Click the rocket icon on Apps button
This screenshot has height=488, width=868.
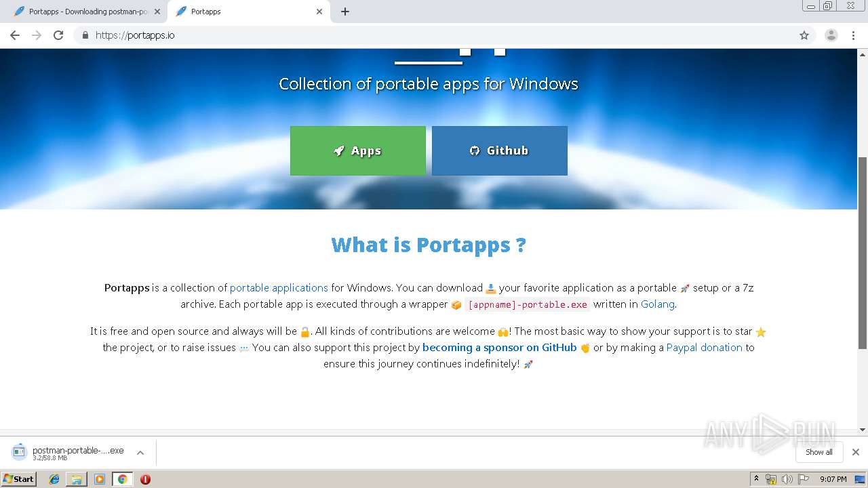339,150
